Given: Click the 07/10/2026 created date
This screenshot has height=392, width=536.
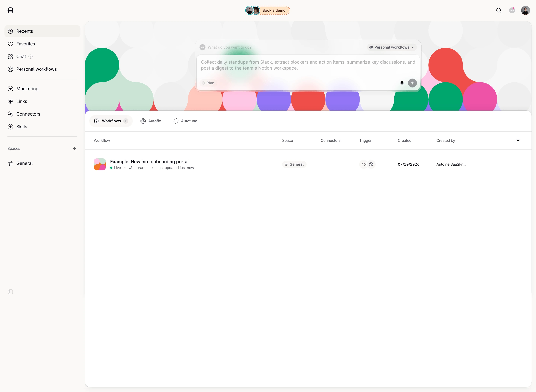Looking at the screenshot, I should (408, 164).
